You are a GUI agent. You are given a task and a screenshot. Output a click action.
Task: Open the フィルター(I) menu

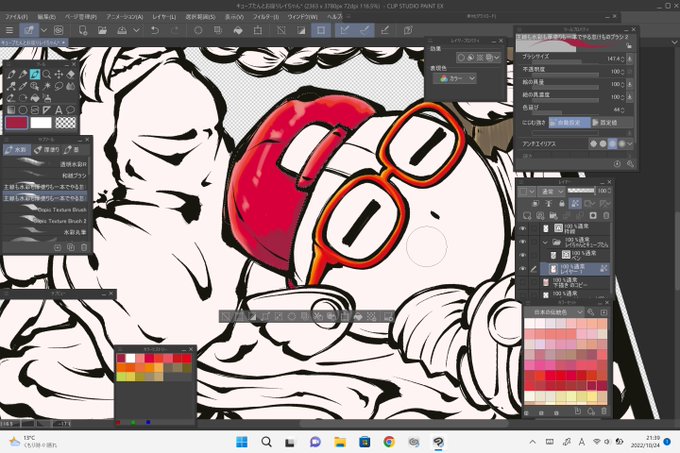click(x=265, y=16)
